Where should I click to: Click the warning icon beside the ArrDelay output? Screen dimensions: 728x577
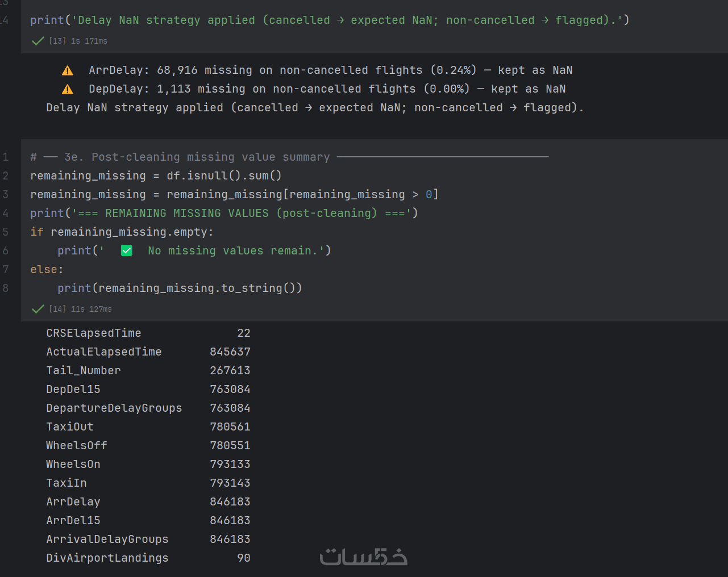click(68, 70)
